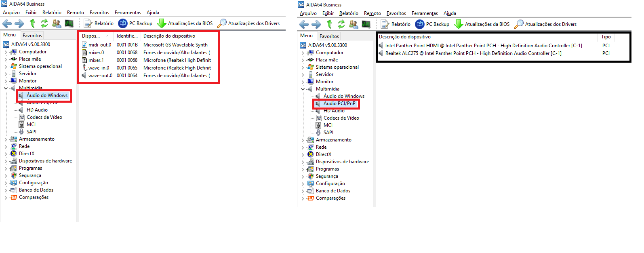Open Relatório in the right window toolbar
The image size is (644, 253).
(x=396, y=24)
